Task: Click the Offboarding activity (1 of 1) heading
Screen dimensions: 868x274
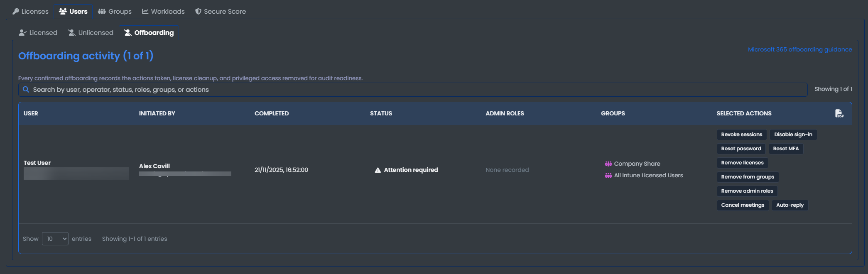Action: (x=86, y=56)
